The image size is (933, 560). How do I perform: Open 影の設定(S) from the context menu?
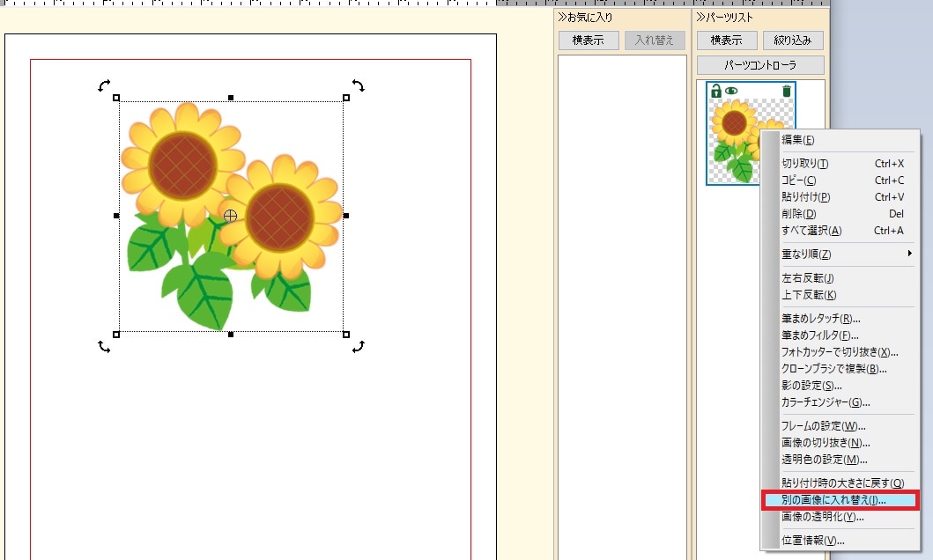point(840,386)
